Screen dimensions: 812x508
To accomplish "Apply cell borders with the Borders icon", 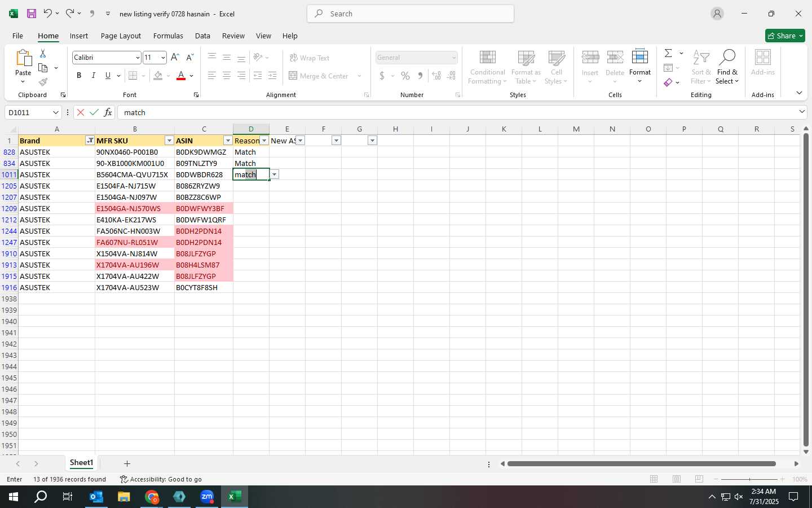I will pos(133,76).
